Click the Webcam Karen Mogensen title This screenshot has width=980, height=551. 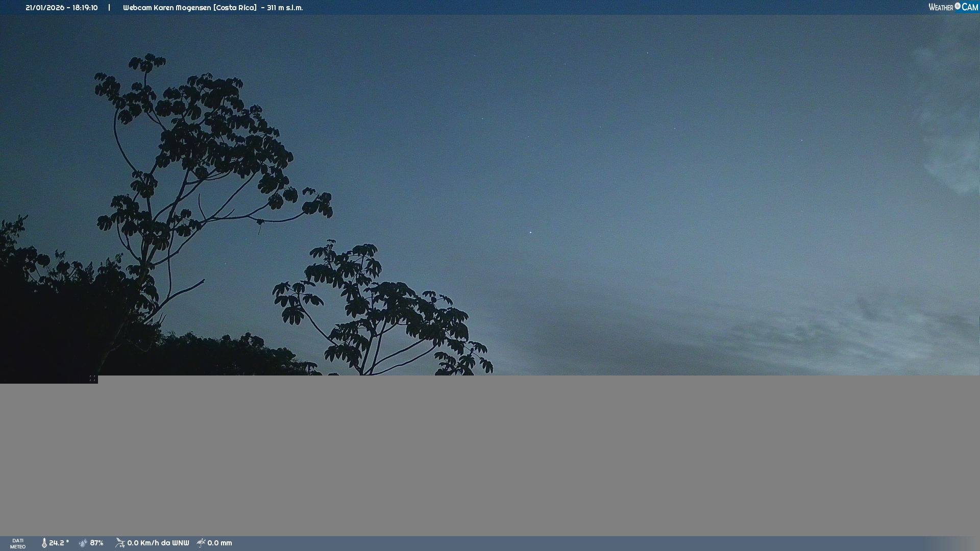click(x=189, y=8)
